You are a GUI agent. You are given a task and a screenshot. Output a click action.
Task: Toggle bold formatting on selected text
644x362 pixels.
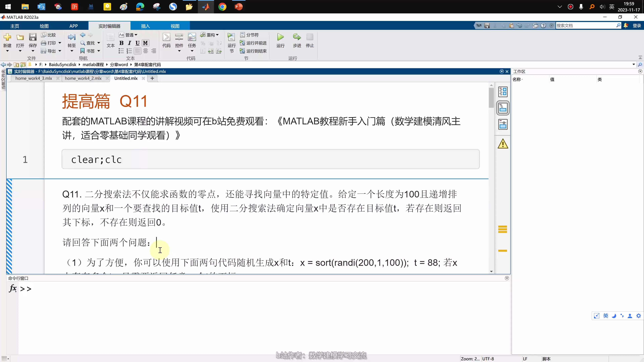coord(121,43)
